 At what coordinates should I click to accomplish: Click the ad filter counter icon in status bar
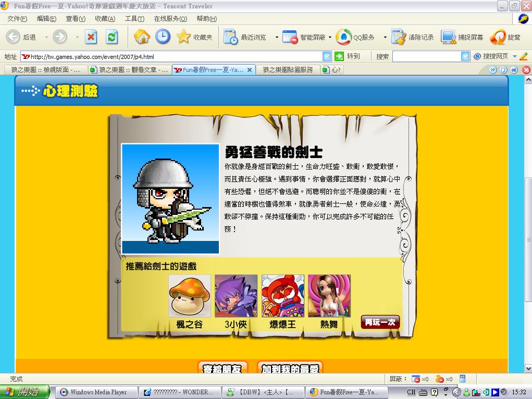pyautogui.click(x=443, y=379)
